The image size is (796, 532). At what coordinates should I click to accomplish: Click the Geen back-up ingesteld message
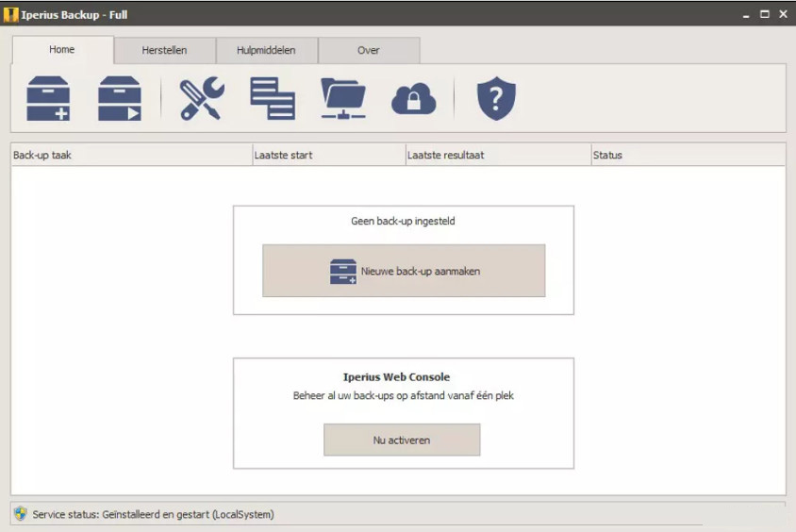403,221
